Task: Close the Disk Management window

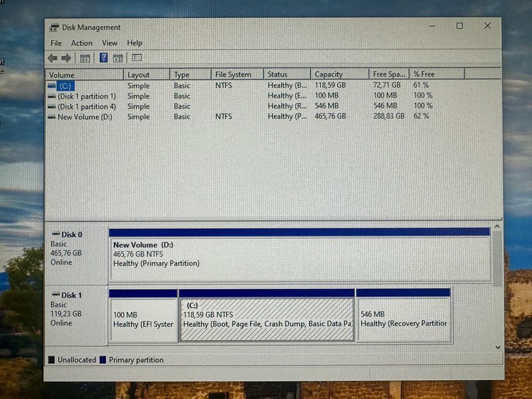Action: click(x=487, y=26)
